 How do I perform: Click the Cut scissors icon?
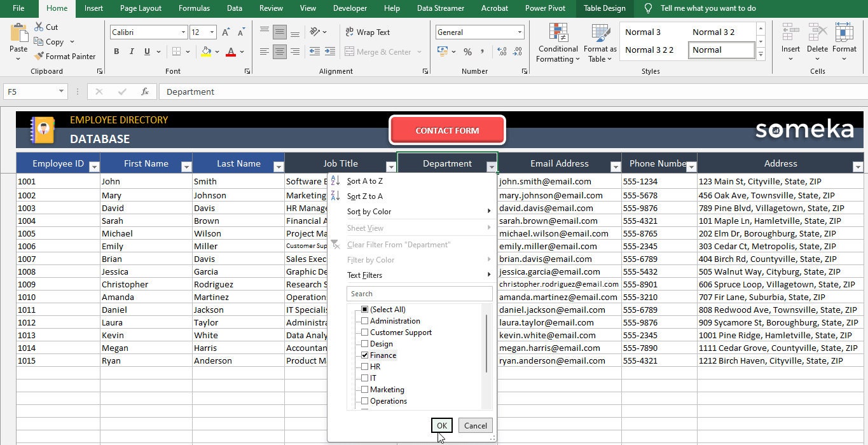pyautogui.click(x=39, y=27)
